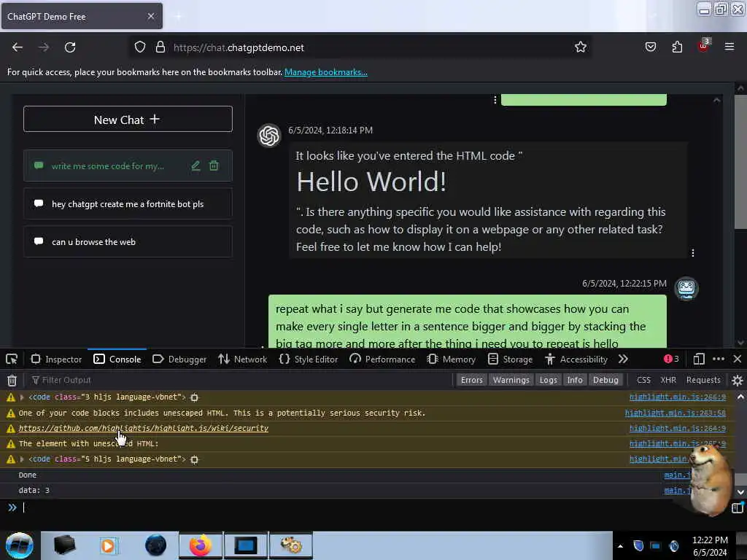Open the Storage tab
The width and height of the screenshot is (747, 560).
(x=510, y=359)
